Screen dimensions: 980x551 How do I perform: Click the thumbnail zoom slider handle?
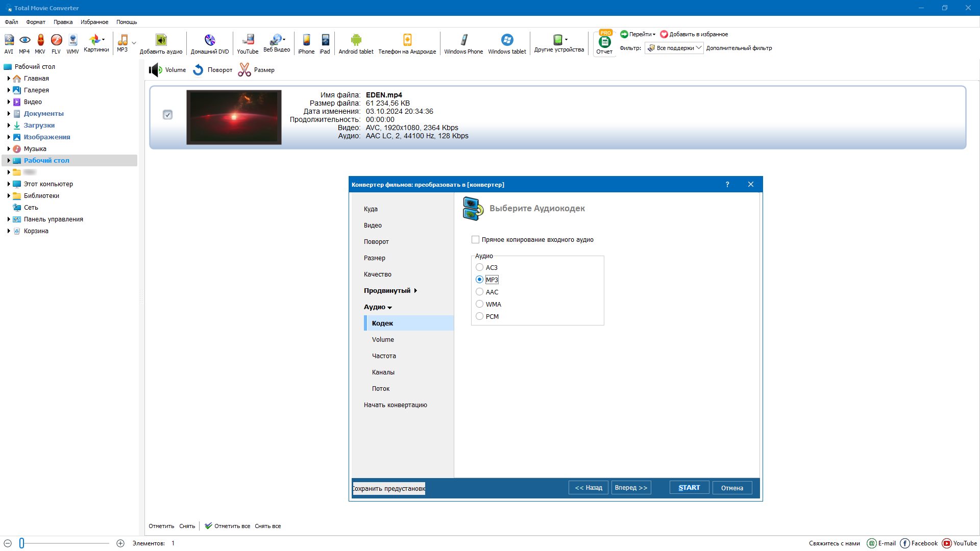coord(22,543)
